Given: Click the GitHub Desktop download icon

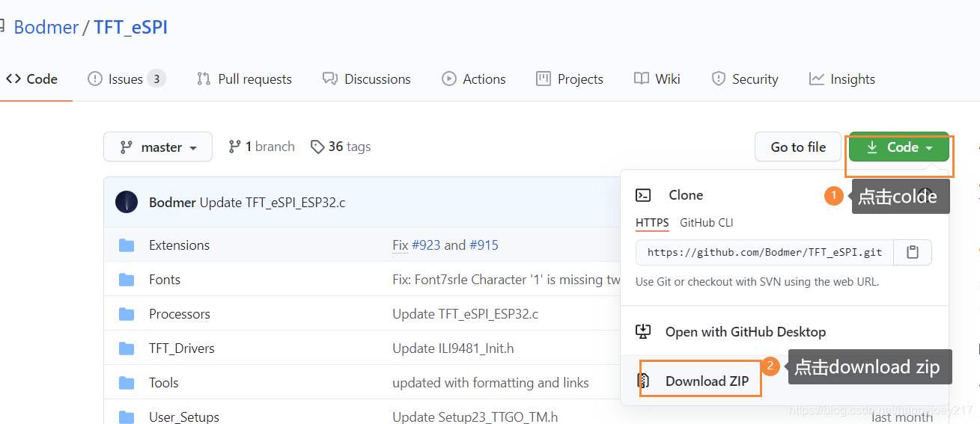Looking at the screenshot, I should tap(643, 331).
